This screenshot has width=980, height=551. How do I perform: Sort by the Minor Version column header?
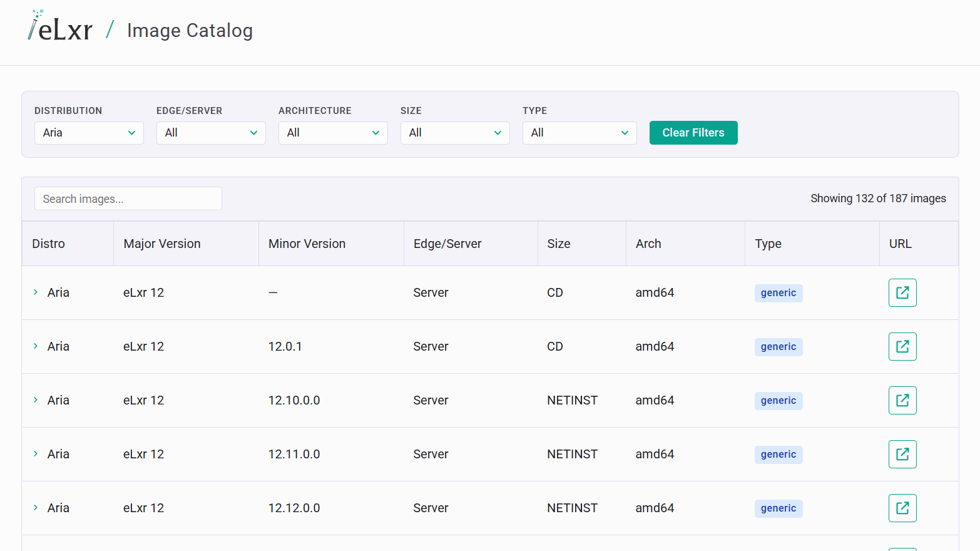click(x=331, y=244)
